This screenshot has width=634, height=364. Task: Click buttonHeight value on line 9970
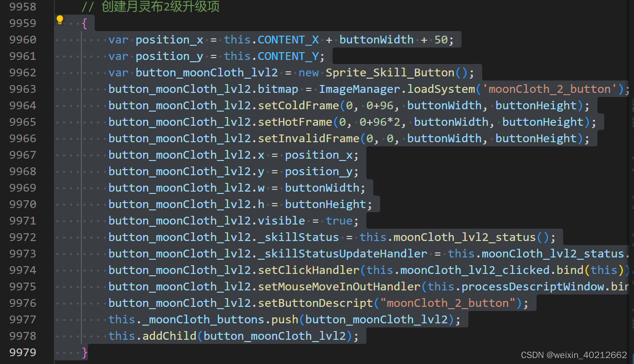(x=326, y=204)
